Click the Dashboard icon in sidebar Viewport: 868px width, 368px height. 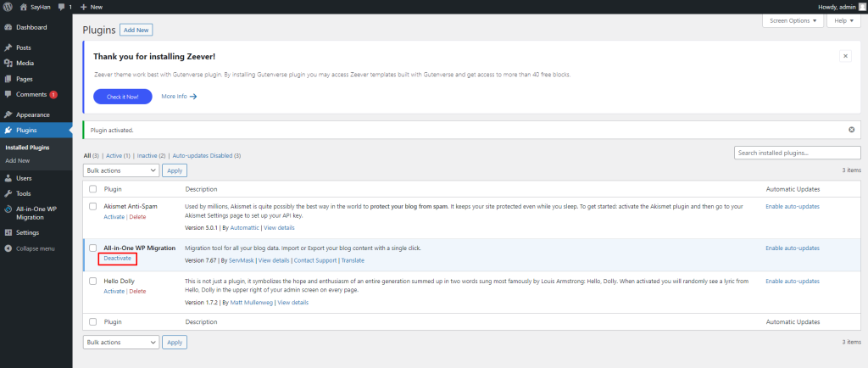pyautogui.click(x=8, y=27)
